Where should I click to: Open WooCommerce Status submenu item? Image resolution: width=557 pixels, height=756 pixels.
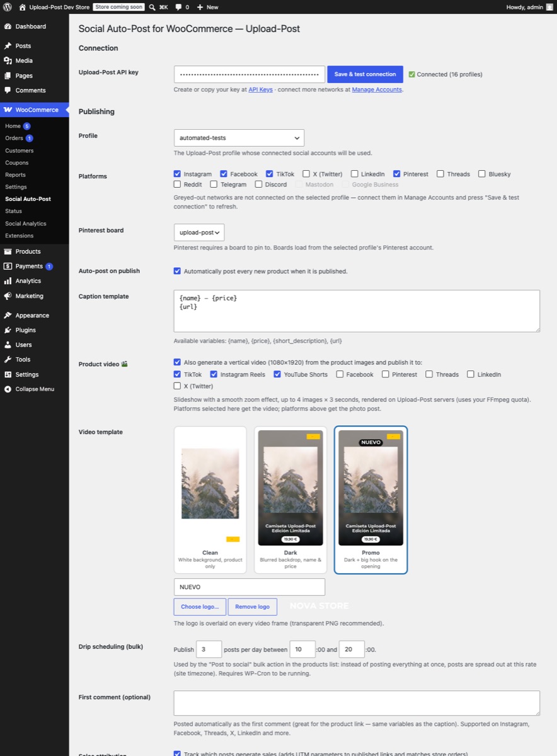point(13,211)
